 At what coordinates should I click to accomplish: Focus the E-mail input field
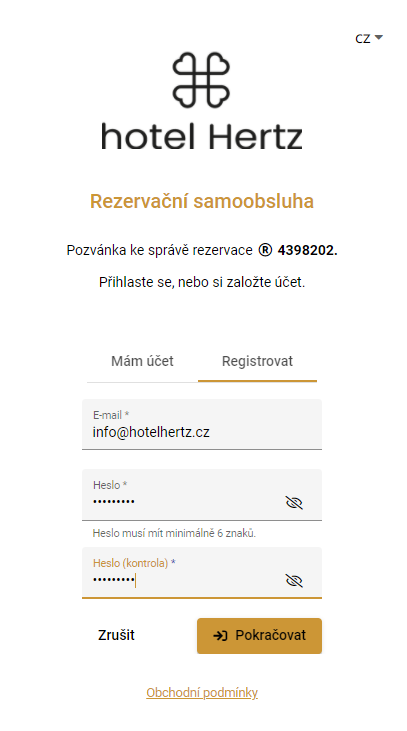(x=202, y=424)
